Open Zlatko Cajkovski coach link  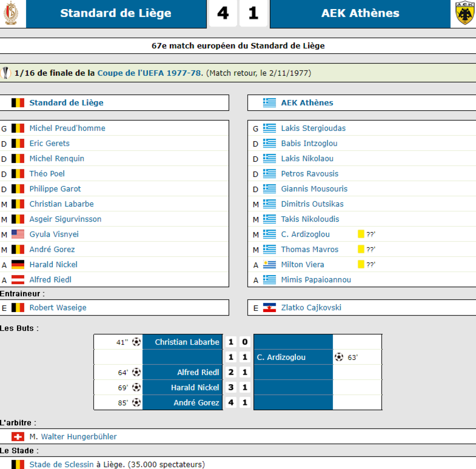[311, 308]
